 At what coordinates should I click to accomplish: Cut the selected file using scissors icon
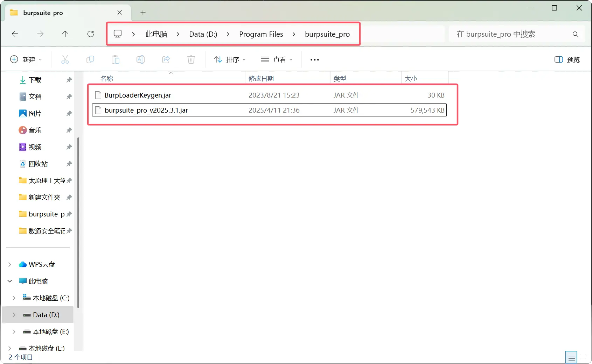click(x=65, y=59)
